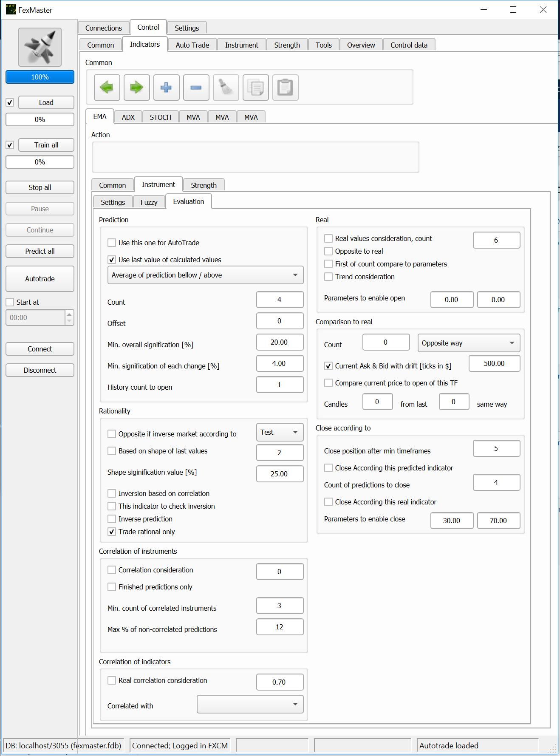Screen dimensions: 560x756
Task: Click the green right arrow icon
Action: 136,88
